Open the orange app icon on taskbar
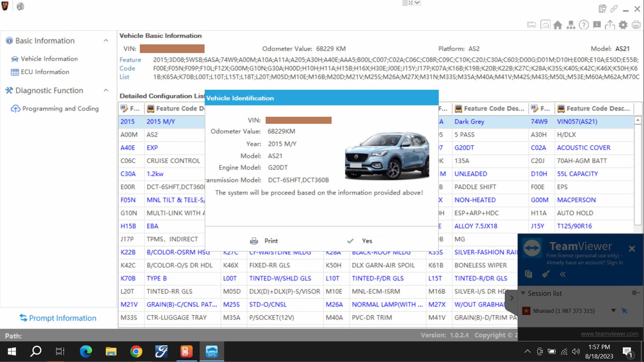This screenshot has height=362, width=644. [186, 351]
